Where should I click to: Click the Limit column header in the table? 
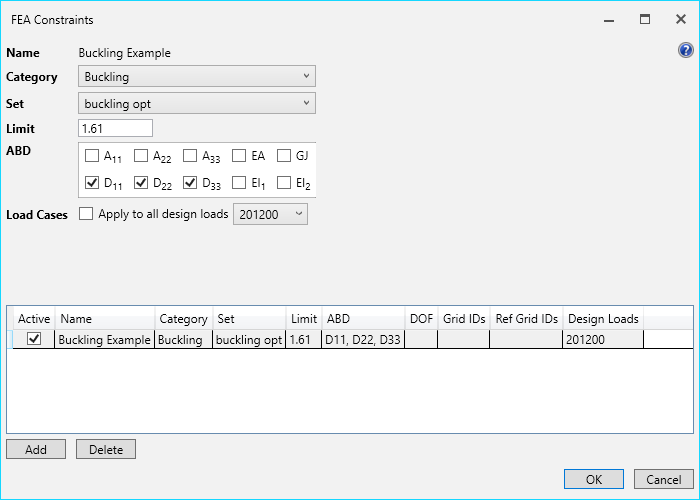pos(304,319)
